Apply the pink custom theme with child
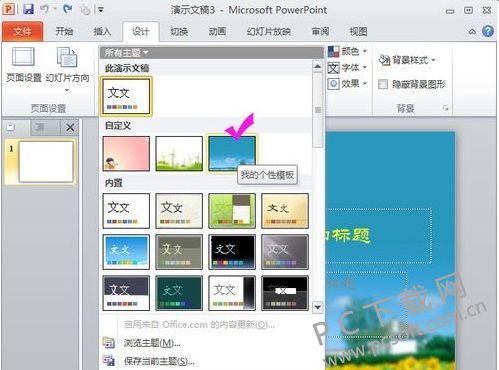This screenshot has width=499, height=370. [x=126, y=154]
